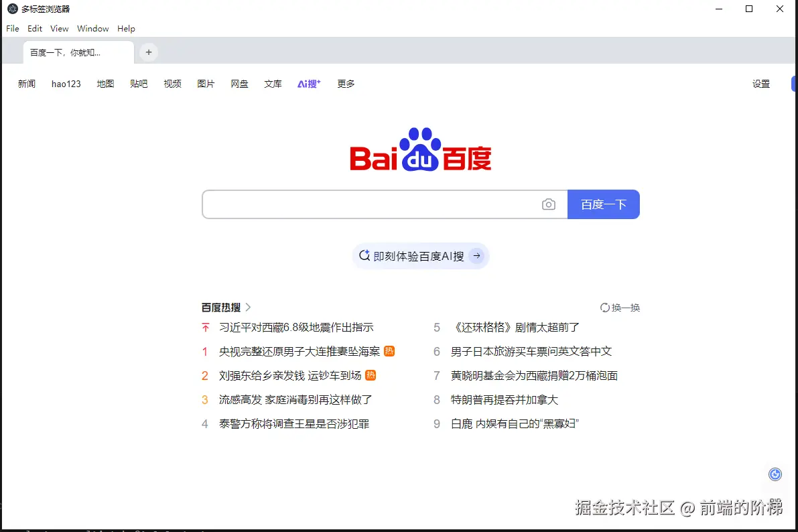Open the 网盘 link
This screenshot has height=532, width=798.
(x=239, y=84)
